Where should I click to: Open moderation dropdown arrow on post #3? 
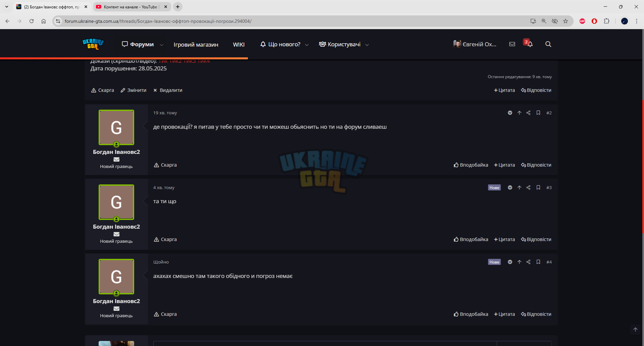(510, 187)
